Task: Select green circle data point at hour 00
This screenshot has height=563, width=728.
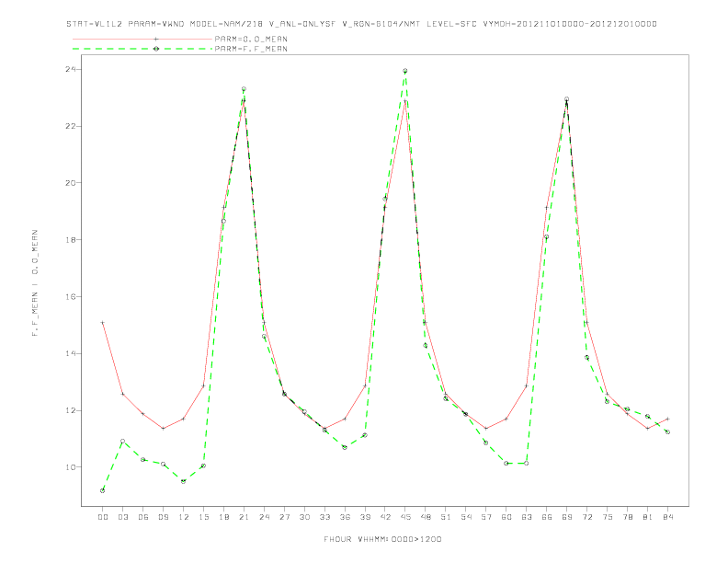Action: pos(103,490)
